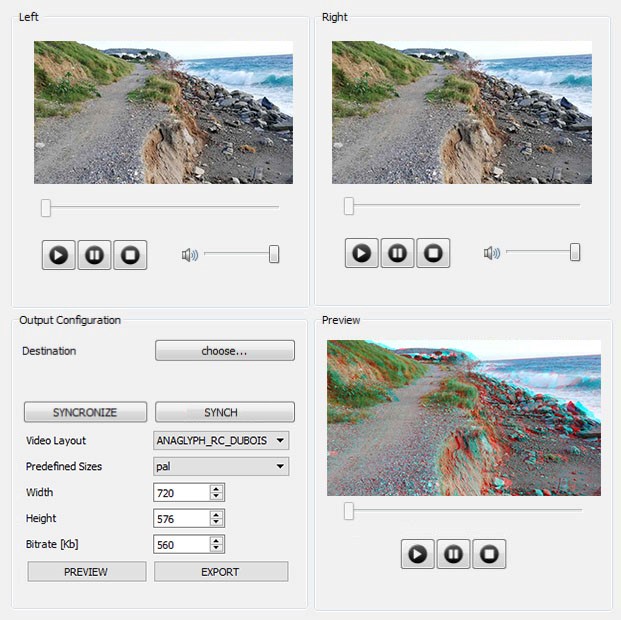
Task: Decrease Bitrate with the down arrow
Action: tap(216, 549)
